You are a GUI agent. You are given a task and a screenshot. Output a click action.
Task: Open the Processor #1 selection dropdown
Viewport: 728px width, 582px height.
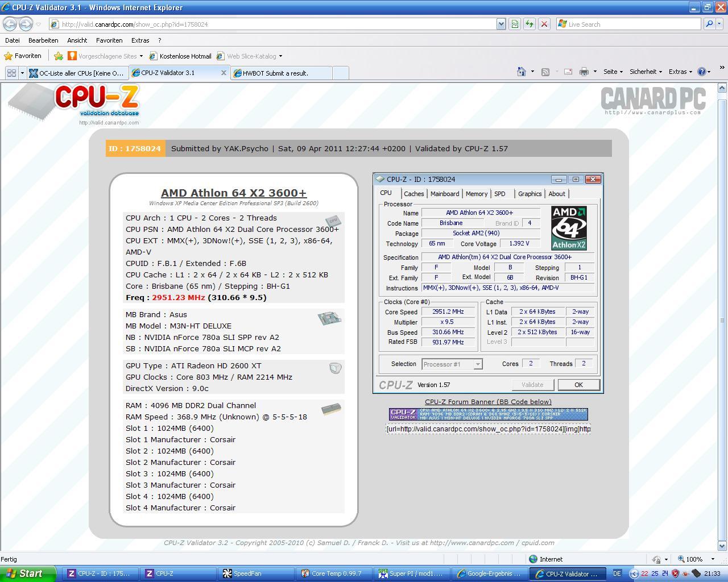tap(452, 364)
